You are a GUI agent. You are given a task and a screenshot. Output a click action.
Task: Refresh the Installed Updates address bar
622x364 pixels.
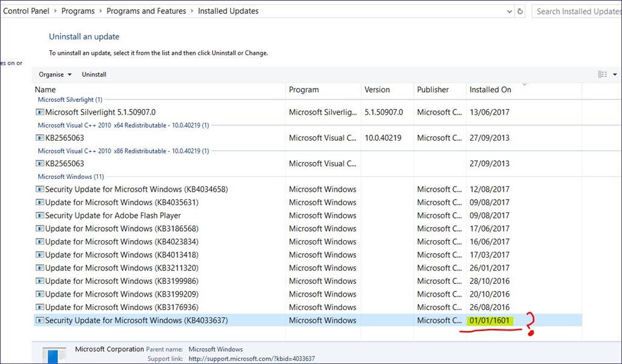tap(520, 12)
